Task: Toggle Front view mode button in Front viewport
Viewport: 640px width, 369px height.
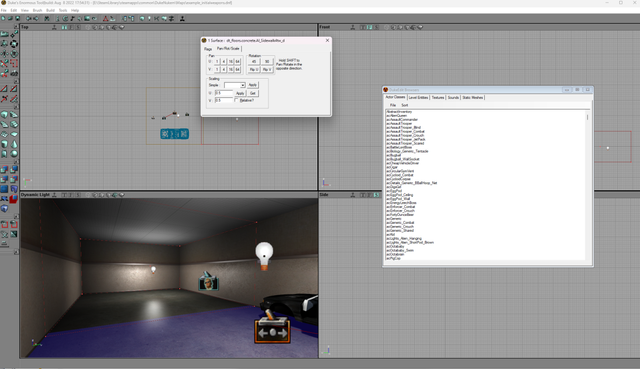Action: pyautogui.click(x=369, y=27)
